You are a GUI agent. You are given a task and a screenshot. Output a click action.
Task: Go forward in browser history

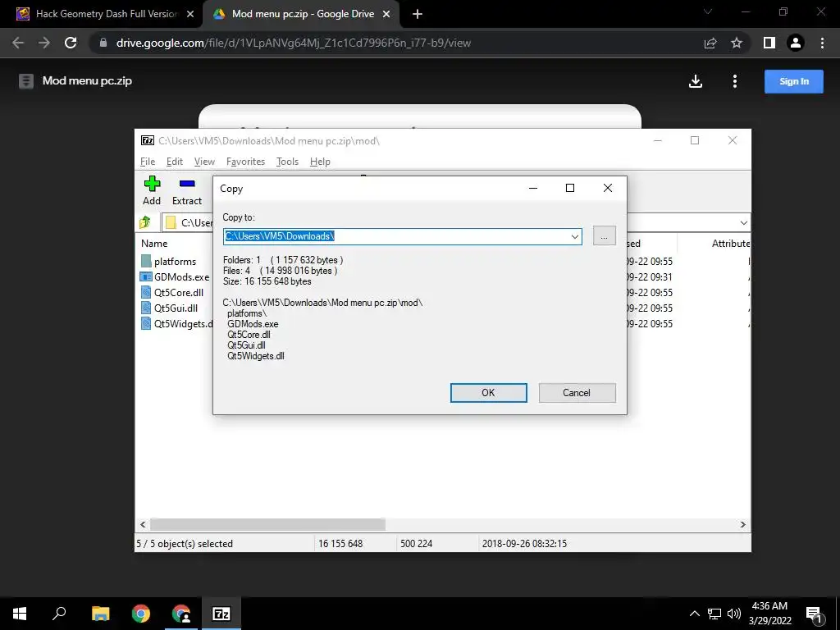pos(44,43)
